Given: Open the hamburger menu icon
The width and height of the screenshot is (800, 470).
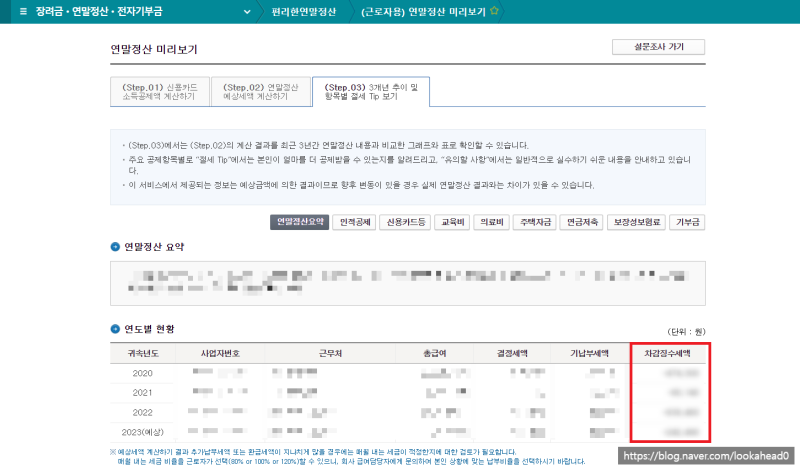Looking at the screenshot, I should tap(23, 11).
